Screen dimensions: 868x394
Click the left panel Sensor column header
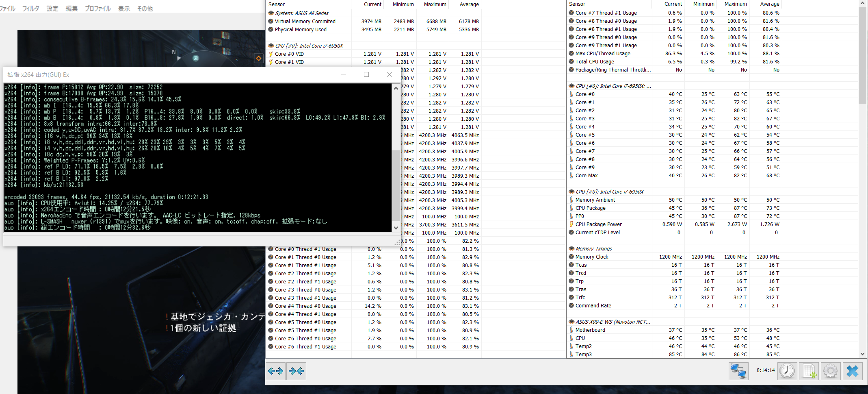(x=308, y=4)
